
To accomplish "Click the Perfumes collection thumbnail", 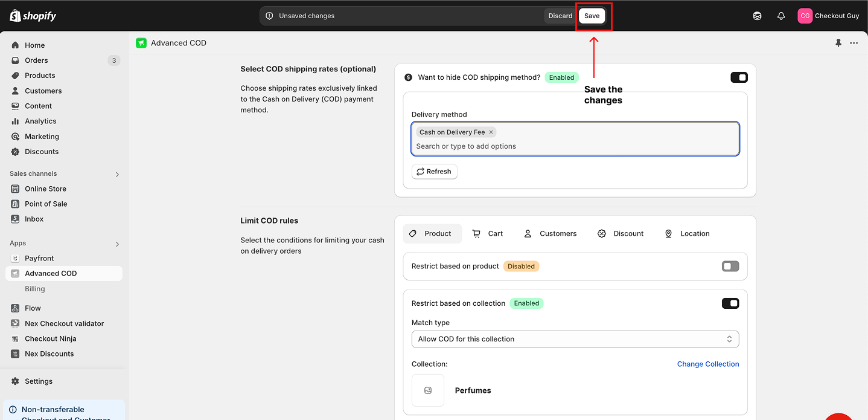I will click(x=428, y=390).
